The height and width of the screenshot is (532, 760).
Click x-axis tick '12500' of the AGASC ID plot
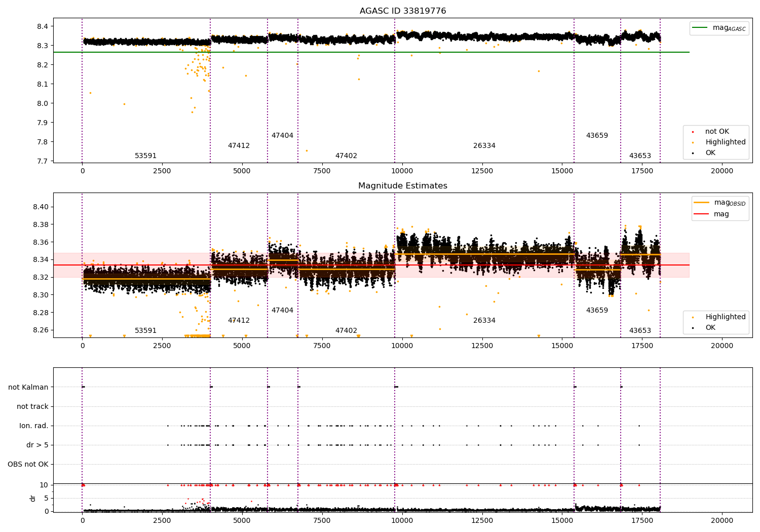(482, 171)
